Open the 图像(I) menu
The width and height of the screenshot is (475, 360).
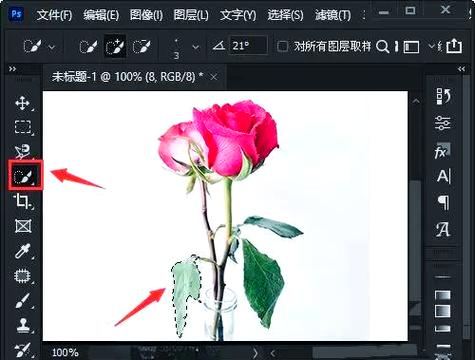(x=146, y=15)
